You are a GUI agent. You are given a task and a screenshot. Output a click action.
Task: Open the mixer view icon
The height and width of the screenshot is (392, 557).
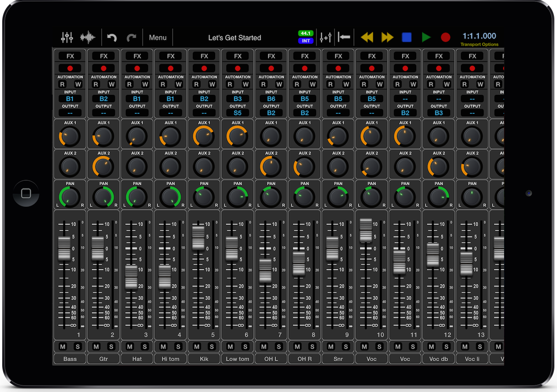(67, 37)
